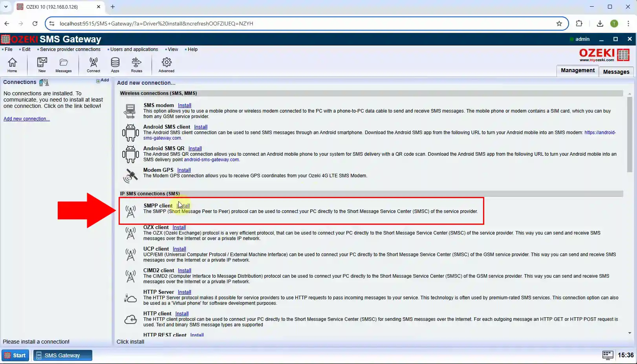
Task: Click the Modem GPS satellite icon
Action: (x=130, y=175)
